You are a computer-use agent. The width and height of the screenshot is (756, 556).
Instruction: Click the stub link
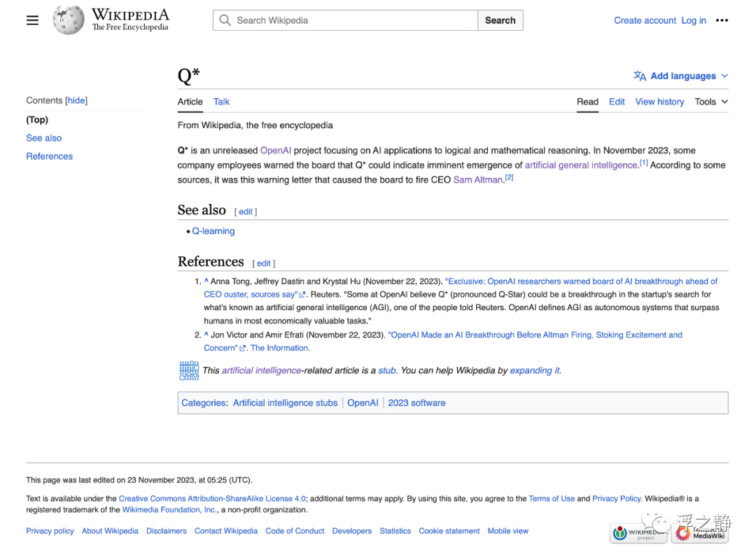click(386, 370)
